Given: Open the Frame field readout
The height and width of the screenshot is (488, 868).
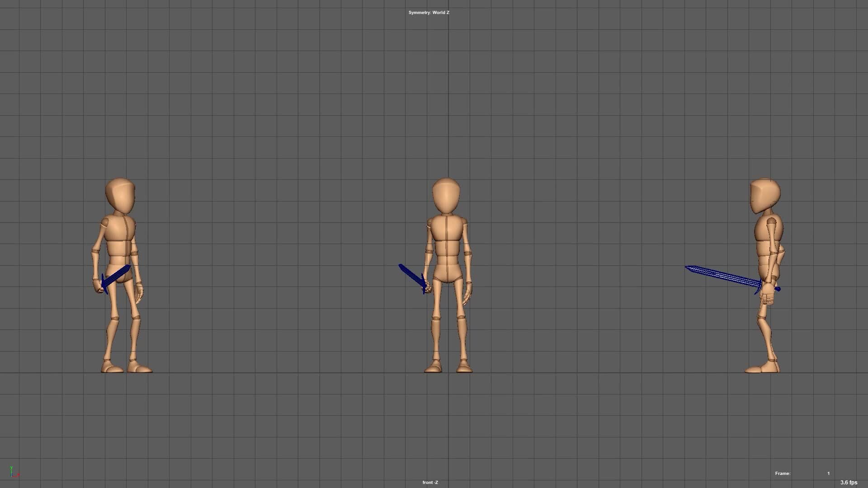Looking at the screenshot, I should pos(783,473).
